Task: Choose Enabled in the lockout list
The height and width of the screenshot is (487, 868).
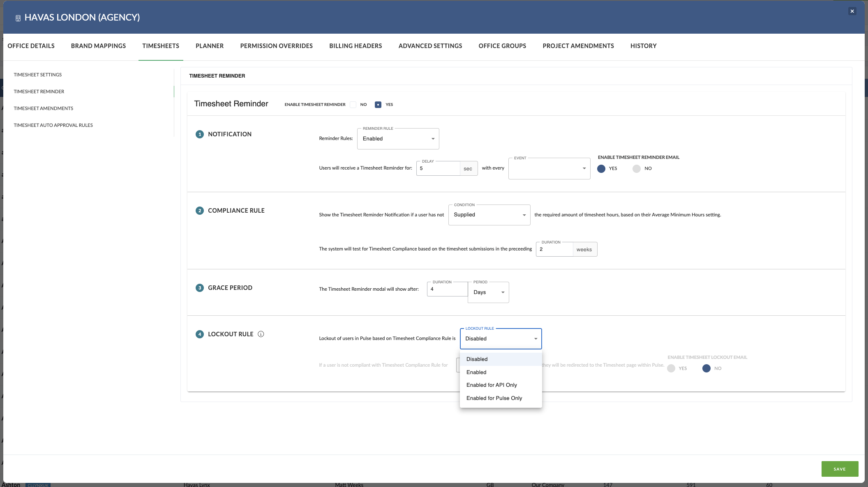Action: (x=501, y=372)
